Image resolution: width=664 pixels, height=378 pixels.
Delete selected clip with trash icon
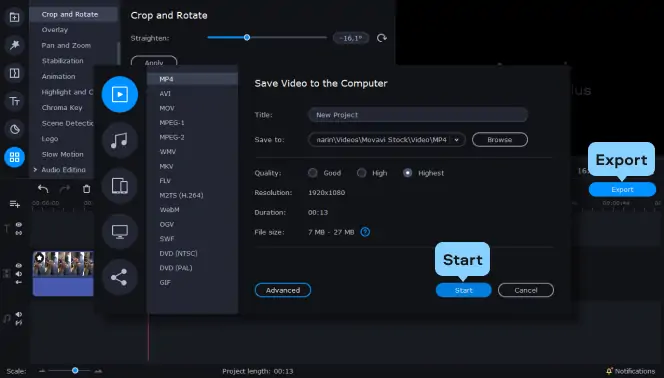coord(86,189)
